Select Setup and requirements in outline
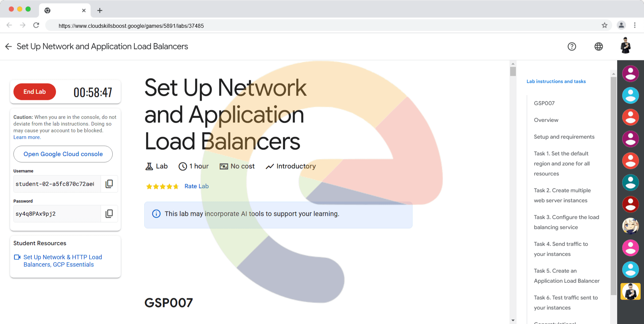This screenshot has height=324, width=644. (x=564, y=137)
